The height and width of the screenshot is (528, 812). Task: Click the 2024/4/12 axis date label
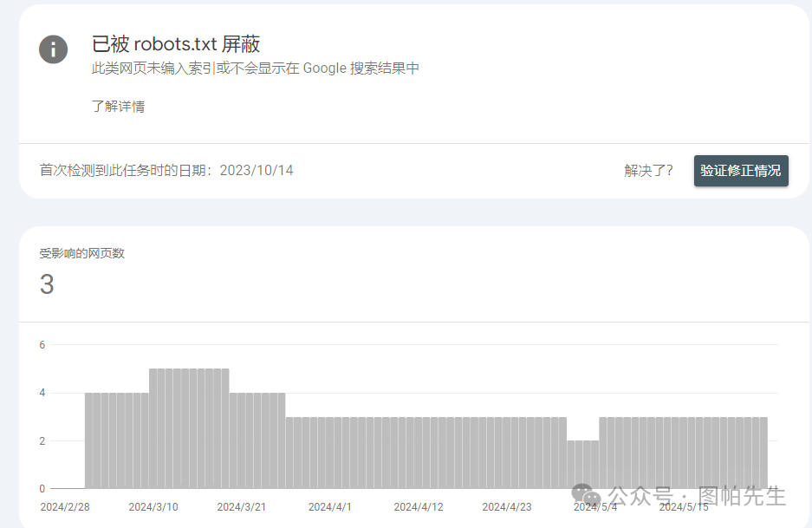click(419, 506)
